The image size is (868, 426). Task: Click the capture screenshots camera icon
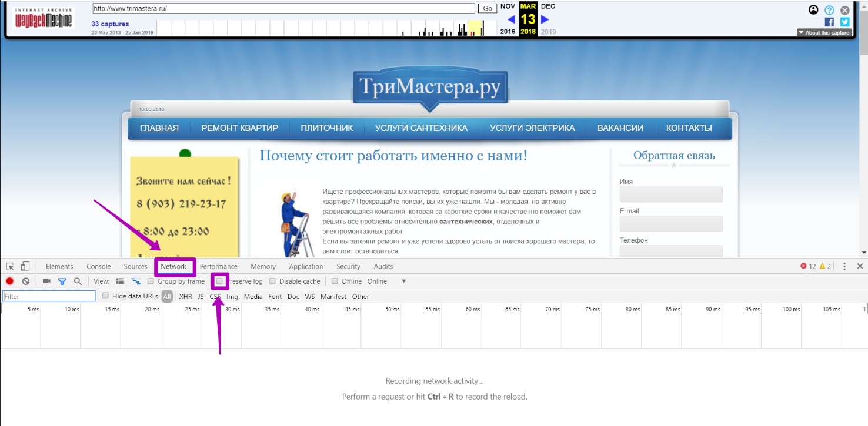click(47, 281)
